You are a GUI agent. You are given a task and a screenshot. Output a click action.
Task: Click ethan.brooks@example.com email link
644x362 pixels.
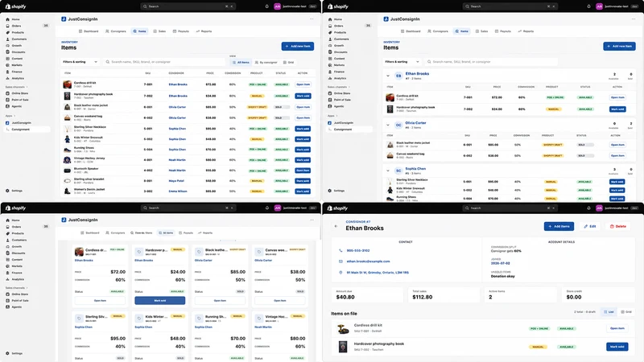tap(369, 261)
